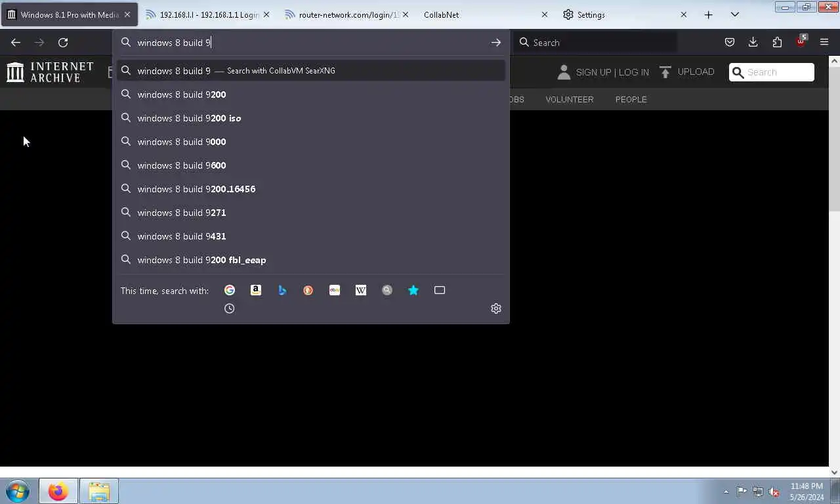Click the Internet Archive search field
Viewport: 840px width, 504px height.
point(772,72)
